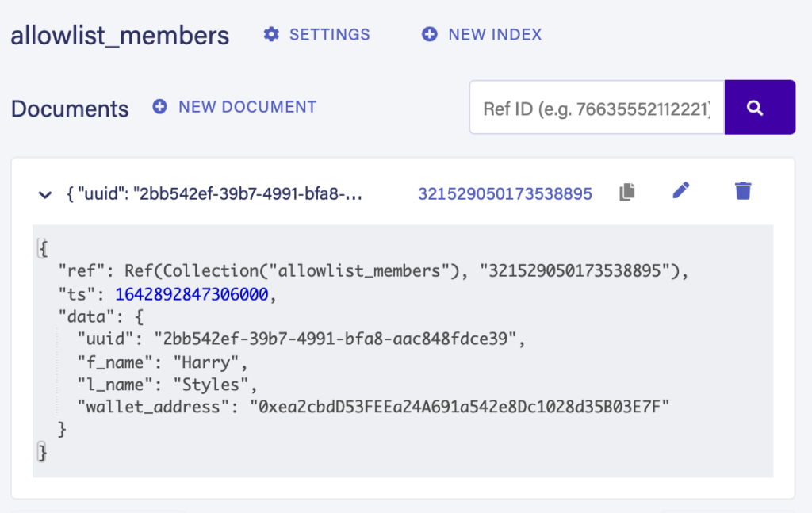Click the NEW DOCUMENT label
Image resolution: width=812 pixels, height=513 pixels.
[x=247, y=106]
